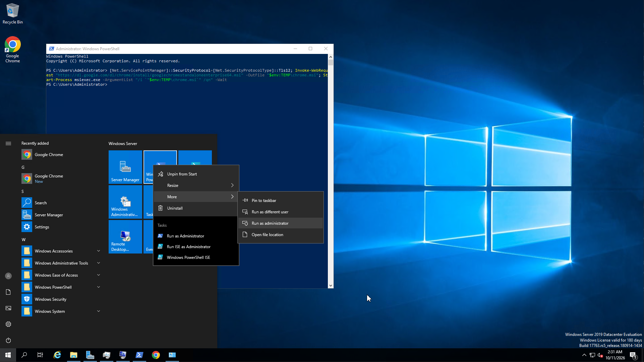Expand Windows Ease of Access folder
This screenshot has height=362, width=644.
(60, 275)
